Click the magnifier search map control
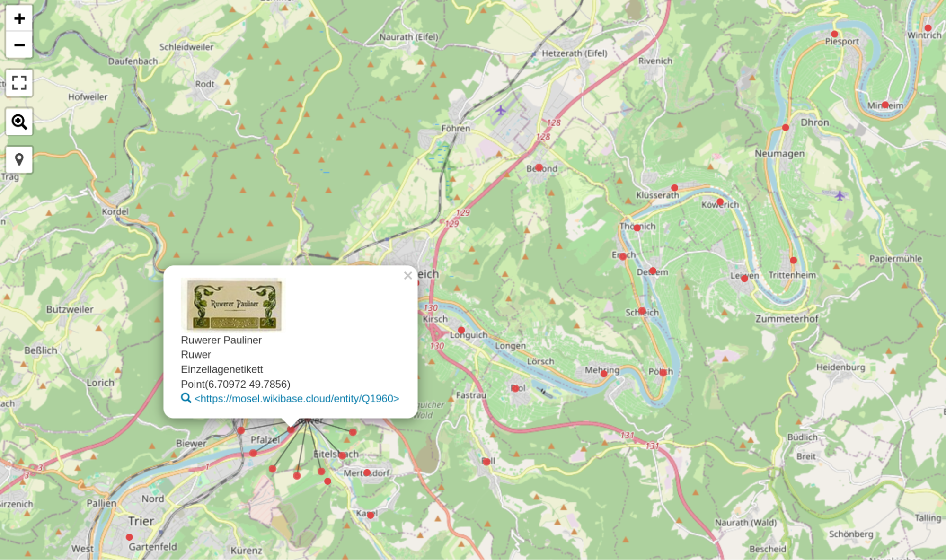Image resolution: width=946 pixels, height=560 pixels. (19, 122)
